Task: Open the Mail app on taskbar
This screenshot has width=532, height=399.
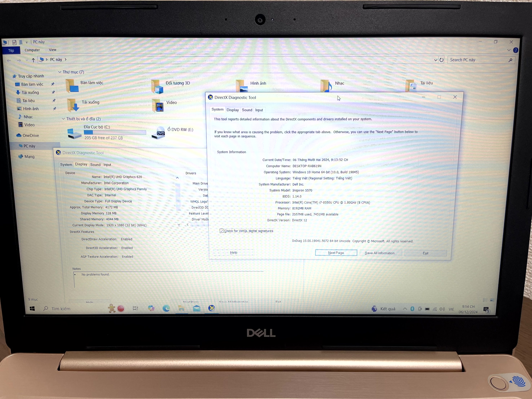Action: click(x=197, y=308)
